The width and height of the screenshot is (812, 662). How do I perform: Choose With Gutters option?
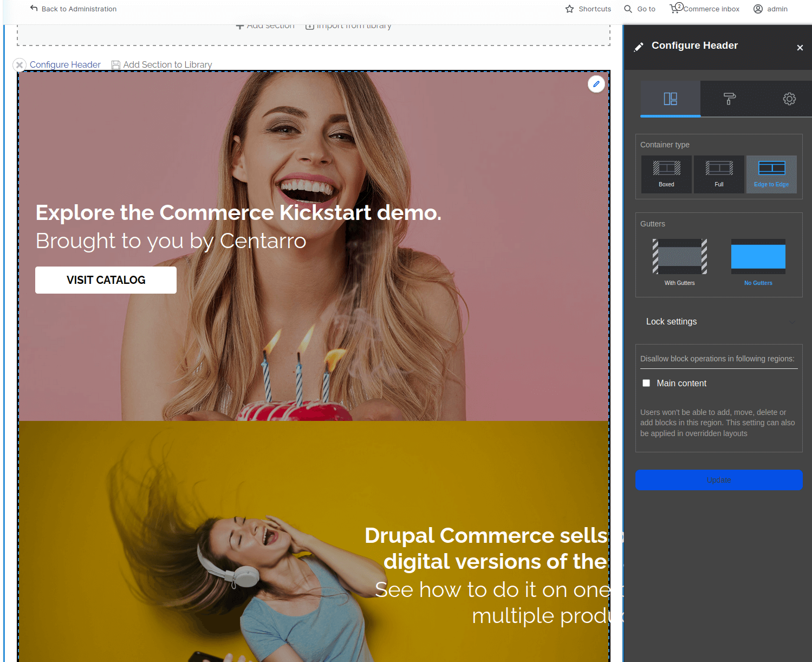click(679, 262)
